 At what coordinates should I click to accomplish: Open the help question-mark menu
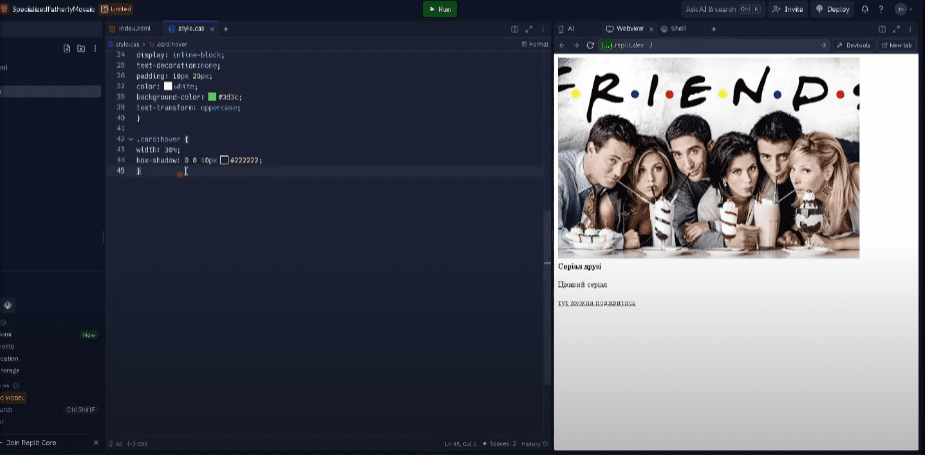tap(881, 9)
